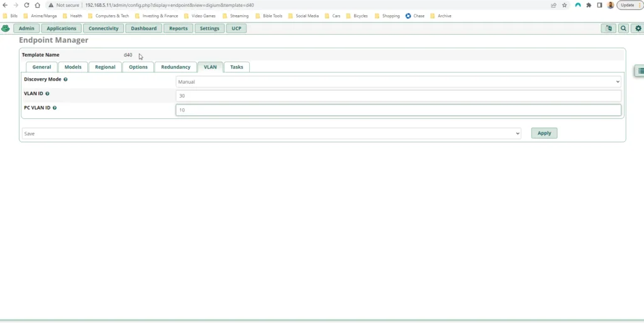Open the Chase bookmark
Viewport: 644px width, 323px height.
415,16
